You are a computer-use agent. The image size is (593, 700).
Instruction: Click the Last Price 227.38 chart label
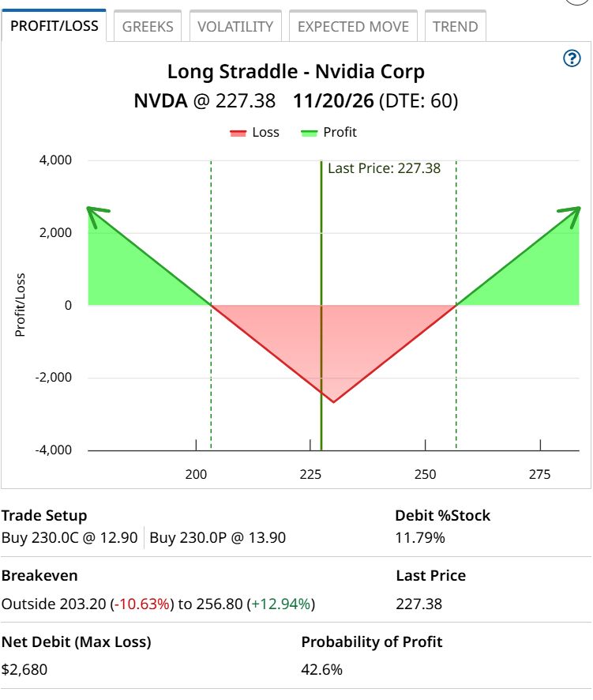385,168
